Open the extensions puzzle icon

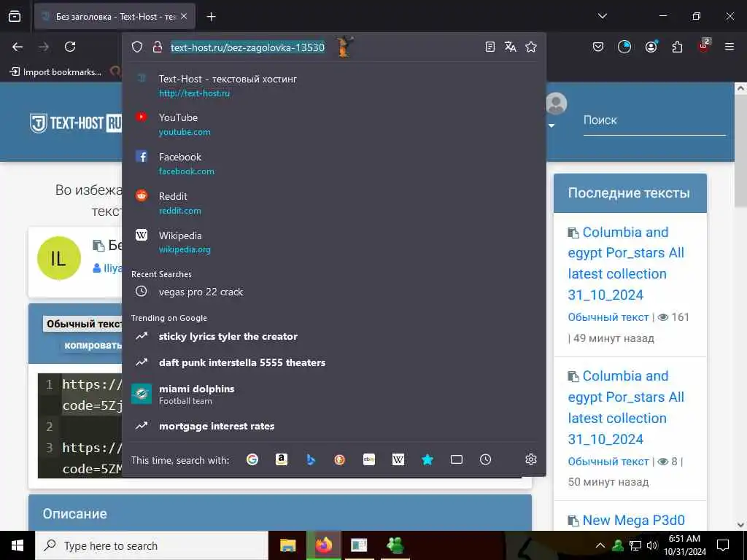click(677, 47)
